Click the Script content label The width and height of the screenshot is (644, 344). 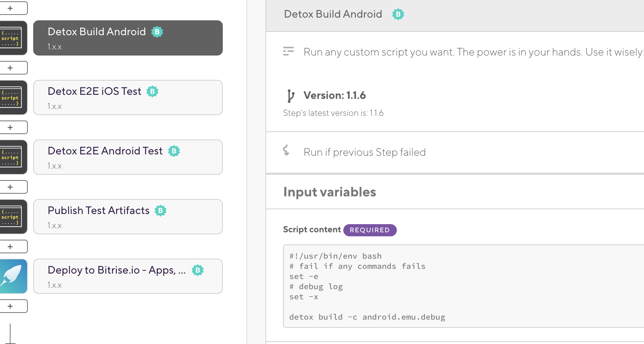click(312, 230)
